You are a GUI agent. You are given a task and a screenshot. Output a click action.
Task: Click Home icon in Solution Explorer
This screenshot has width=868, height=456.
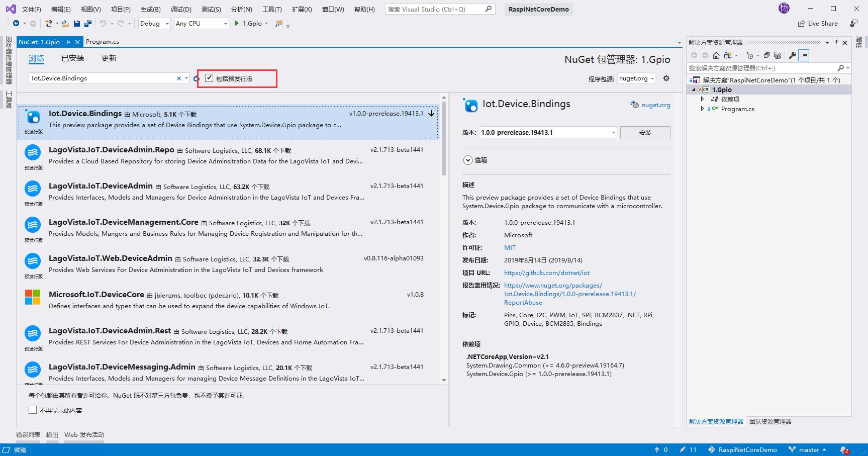tap(716, 55)
